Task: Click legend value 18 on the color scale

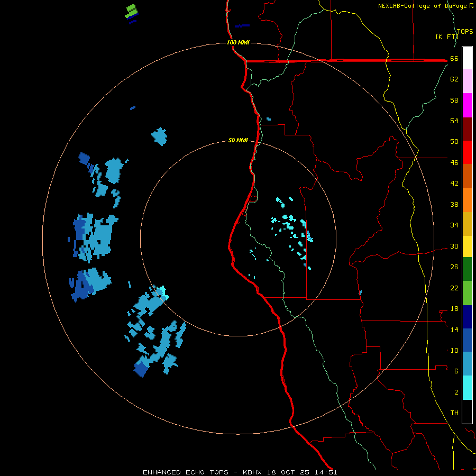Action: click(x=454, y=309)
